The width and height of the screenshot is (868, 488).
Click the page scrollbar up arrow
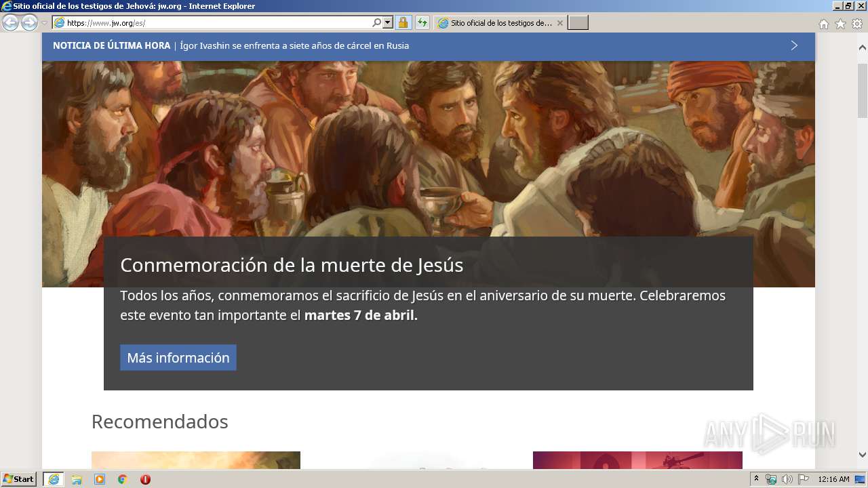click(863, 48)
